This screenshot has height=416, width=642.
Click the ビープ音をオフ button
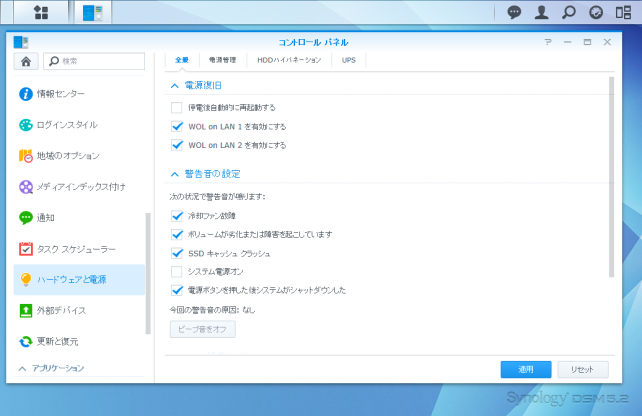(x=203, y=330)
